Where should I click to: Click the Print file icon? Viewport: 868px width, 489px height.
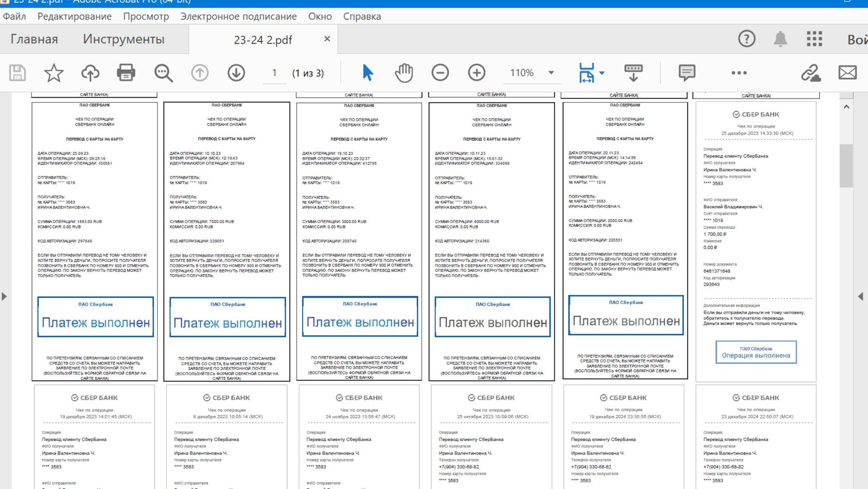126,73
